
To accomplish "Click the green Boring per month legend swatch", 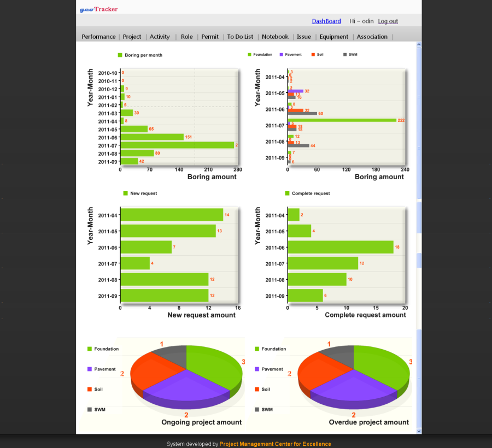I will click(x=120, y=55).
